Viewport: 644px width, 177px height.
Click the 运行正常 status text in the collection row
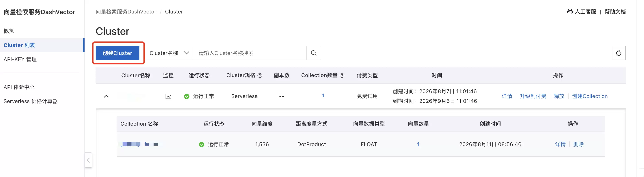[x=218, y=144]
